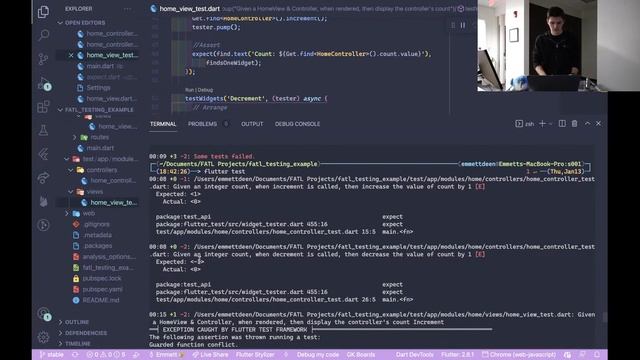Click Run code lens above Decrement test

click(189, 90)
